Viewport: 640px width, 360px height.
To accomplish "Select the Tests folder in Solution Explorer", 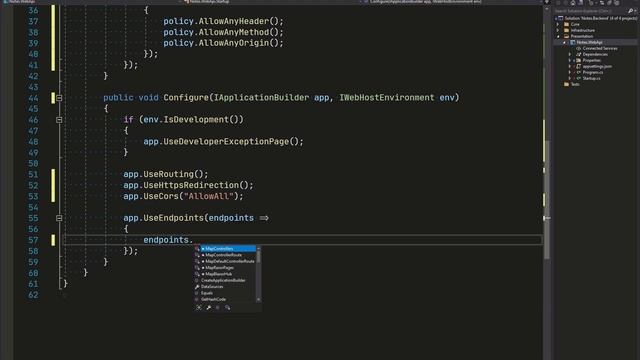I will click(x=575, y=84).
